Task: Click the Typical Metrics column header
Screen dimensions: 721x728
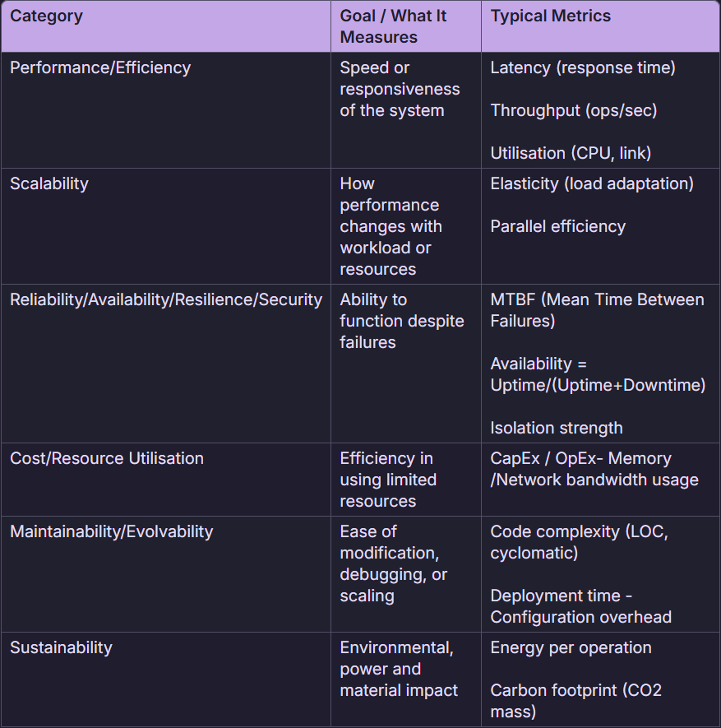Action: point(551,16)
